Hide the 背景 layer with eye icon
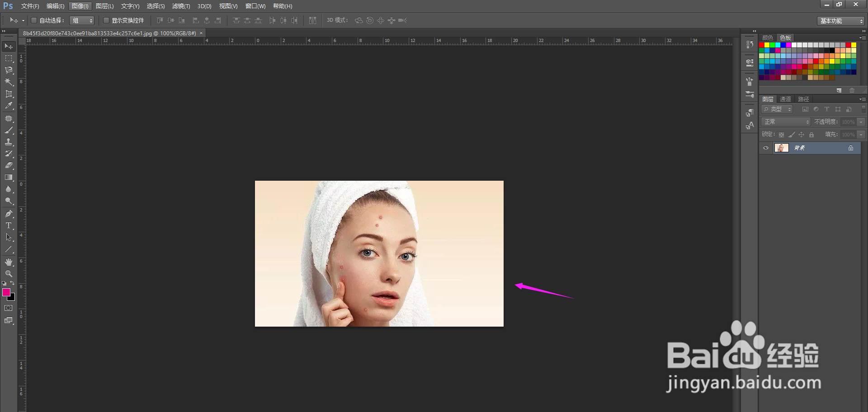868x412 pixels. 766,148
